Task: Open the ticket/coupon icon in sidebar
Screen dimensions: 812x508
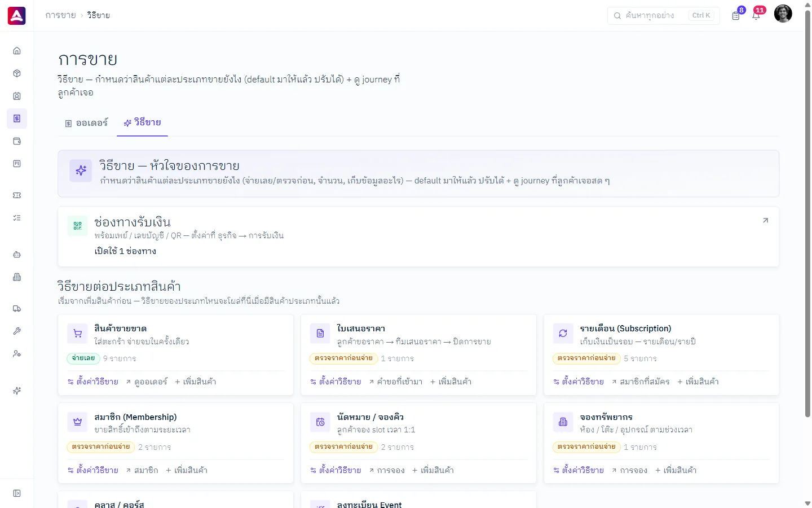Action: (17, 195)
